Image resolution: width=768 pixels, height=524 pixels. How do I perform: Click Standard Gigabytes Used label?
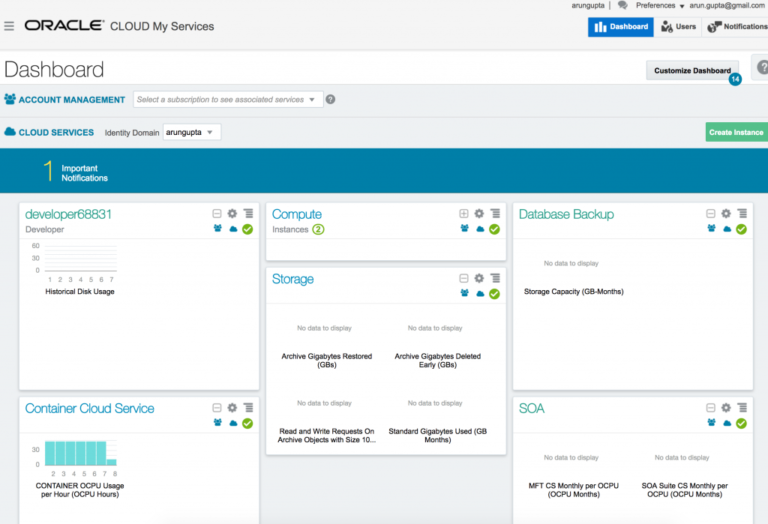[437, 435]
